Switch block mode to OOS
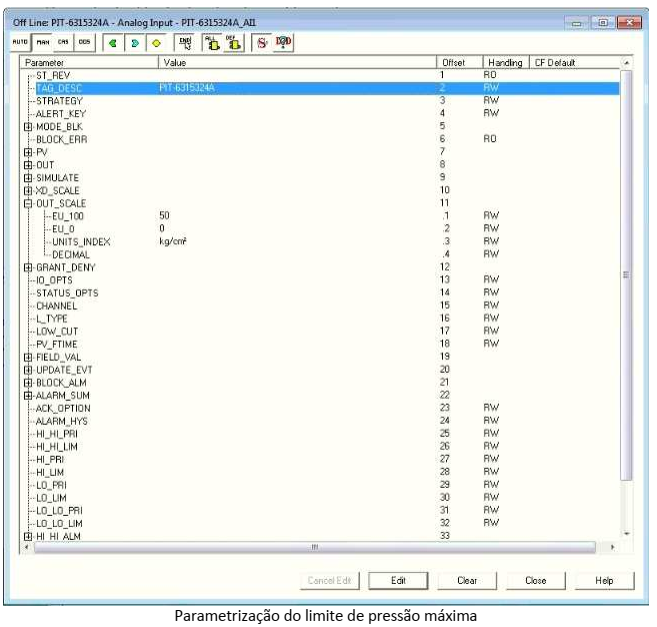This screenshot has height=627, width=657. 85,42
